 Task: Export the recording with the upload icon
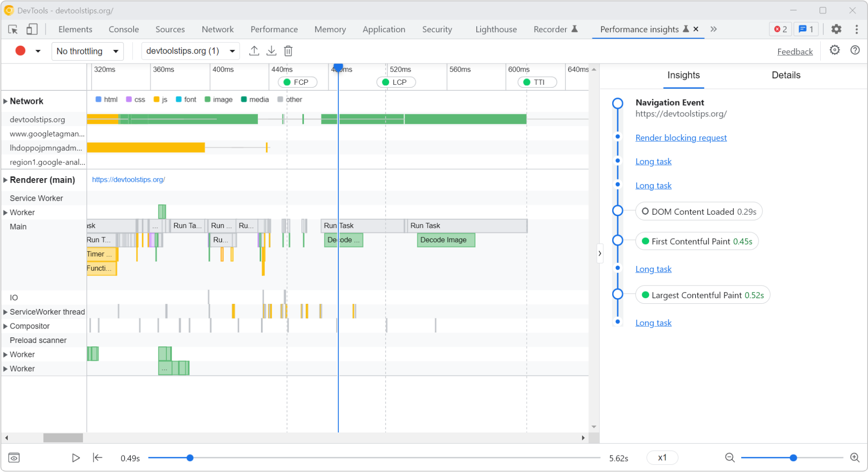click(254, 51)
